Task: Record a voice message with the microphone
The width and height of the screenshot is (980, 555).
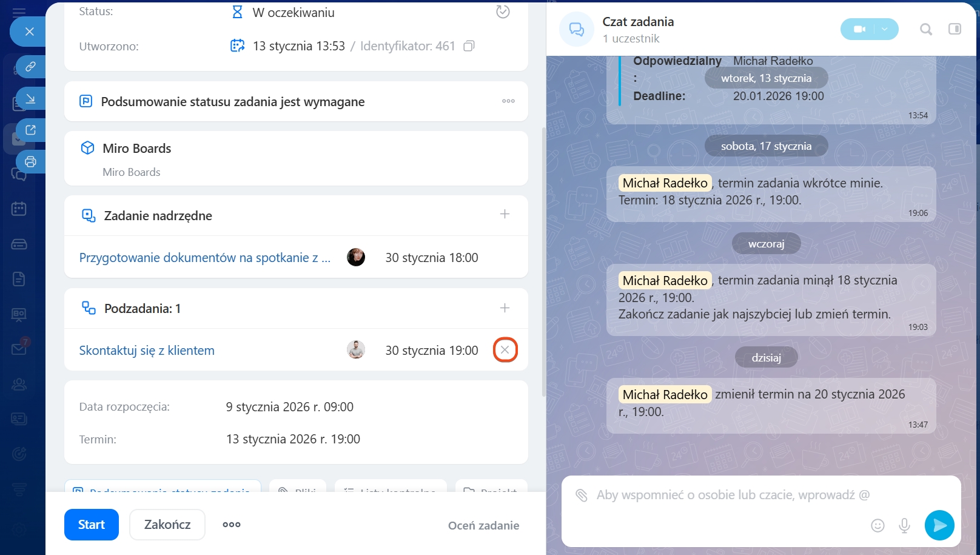Action: tap(904, 525)
